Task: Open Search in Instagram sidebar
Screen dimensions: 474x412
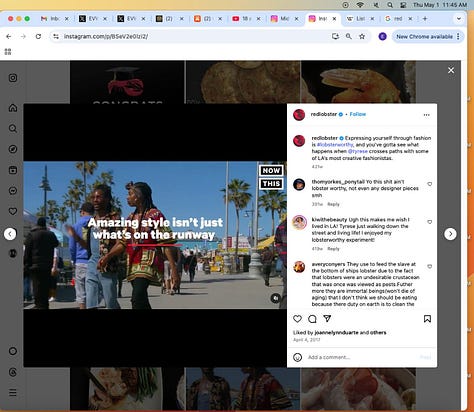Action: click(x=13, y=128)
